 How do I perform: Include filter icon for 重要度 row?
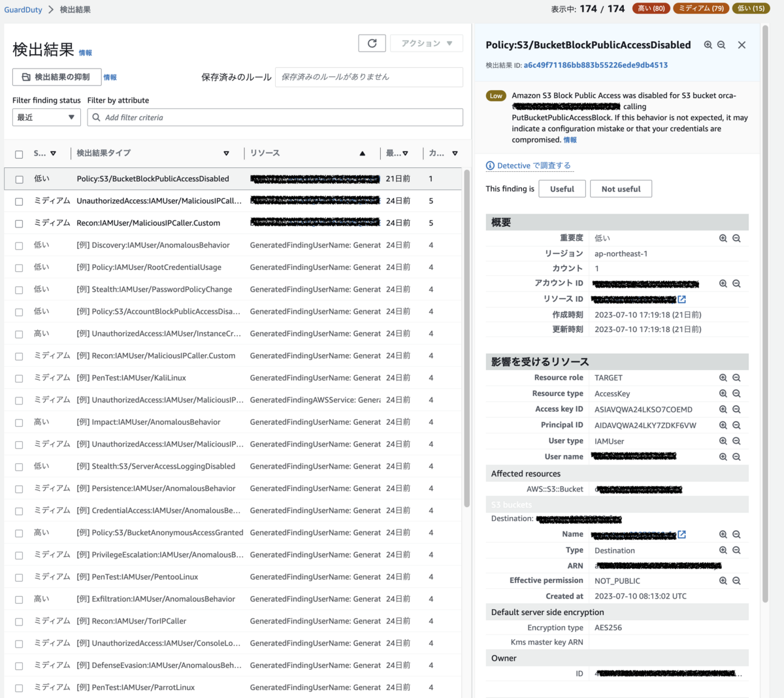723,239
